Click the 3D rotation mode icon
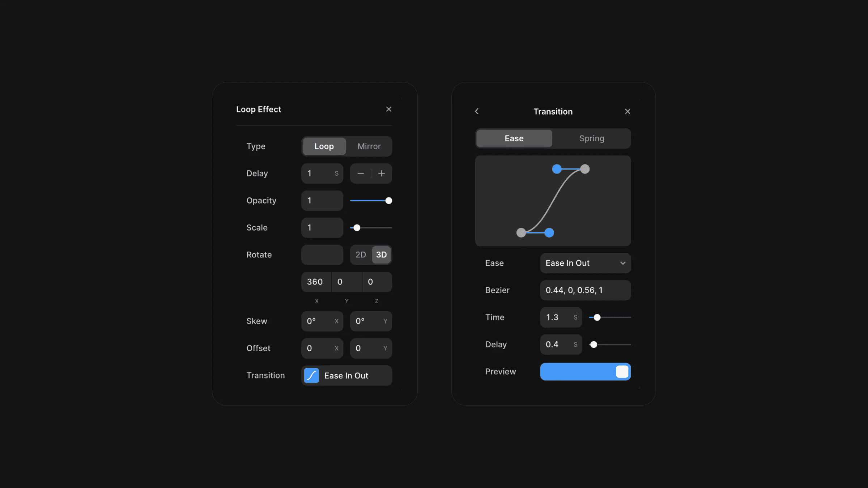 (381, 254)
